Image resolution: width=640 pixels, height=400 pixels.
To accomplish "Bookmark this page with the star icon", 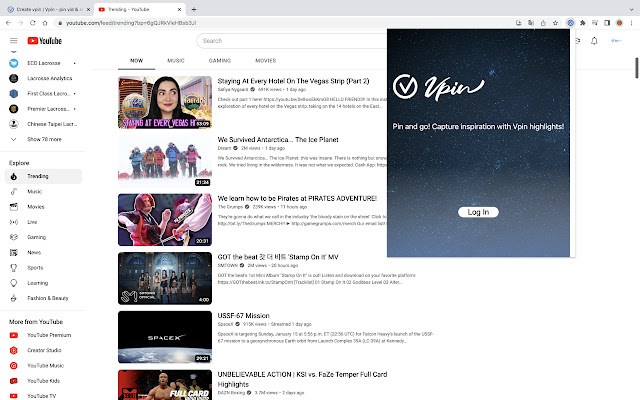I will point(556,23).
